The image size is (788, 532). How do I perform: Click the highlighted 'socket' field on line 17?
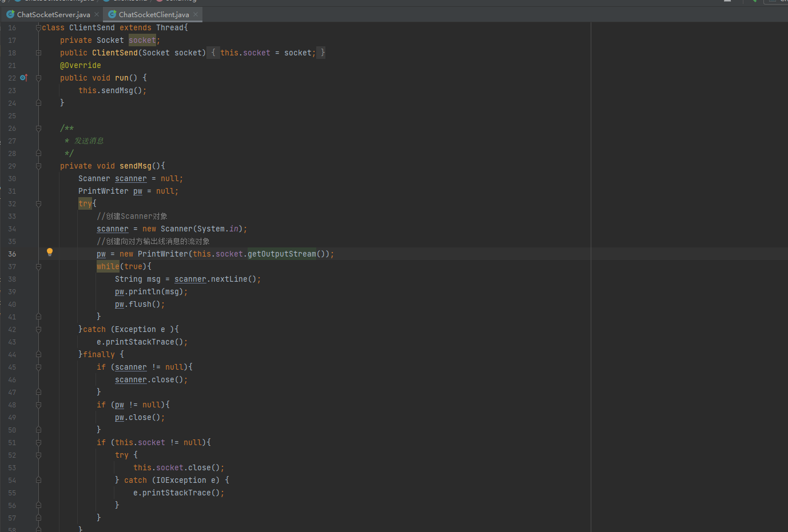(x=142, y=40)
